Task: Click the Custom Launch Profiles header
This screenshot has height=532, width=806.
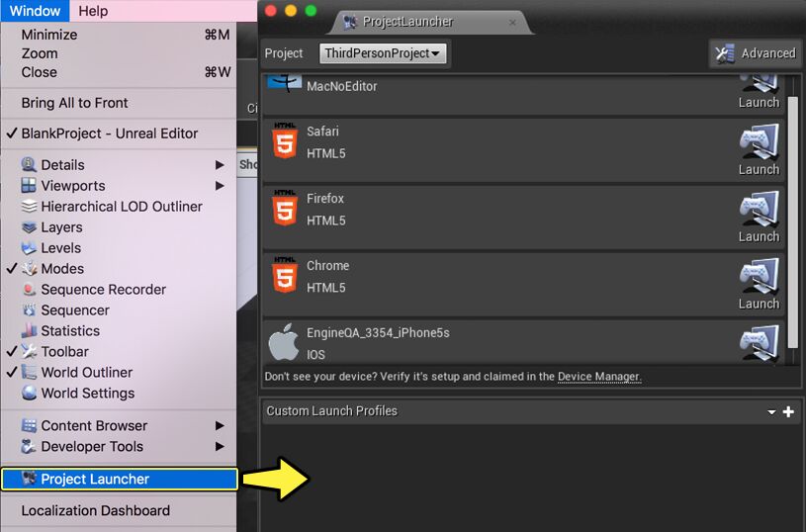Action: point(531,411)
